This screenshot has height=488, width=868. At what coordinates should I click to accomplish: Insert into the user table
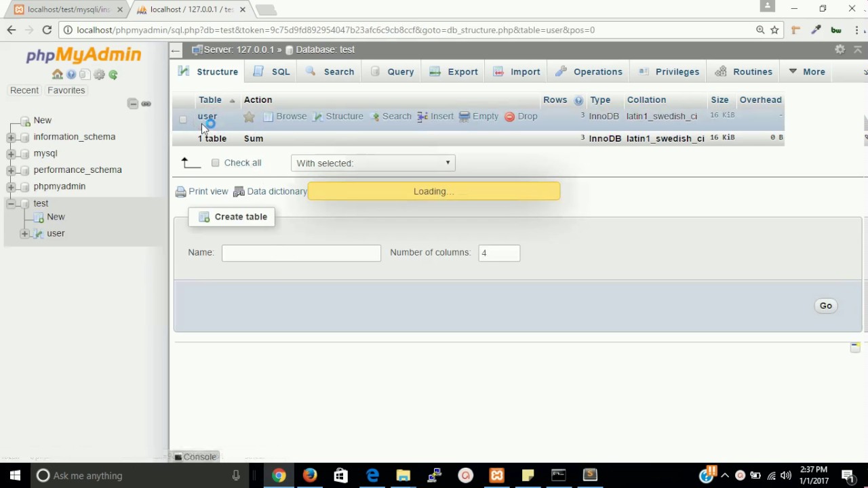(435, 117)
